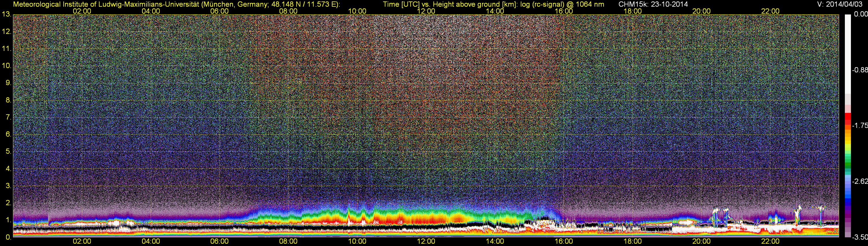
Task: Click the 12. km height axis label
Action: click(x=6, y=31)
